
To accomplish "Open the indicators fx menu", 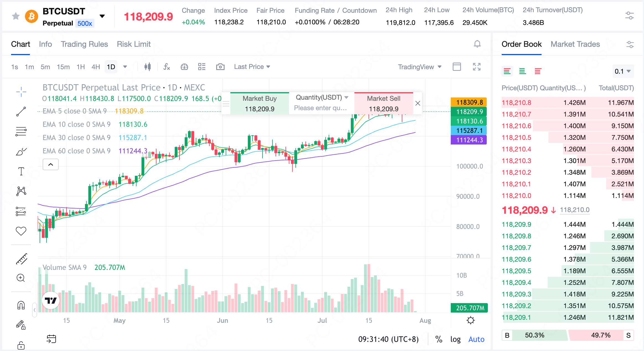I will (166, 67).
